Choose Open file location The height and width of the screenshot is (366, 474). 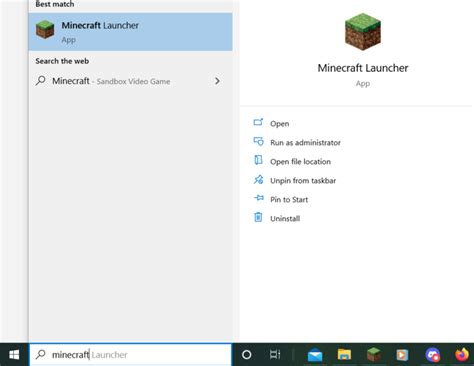300,162
